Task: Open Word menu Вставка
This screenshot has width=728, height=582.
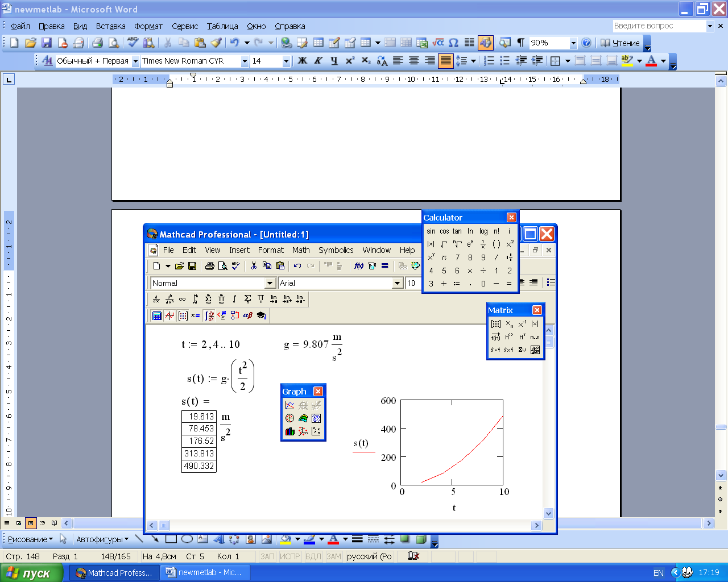Action: pyautogui.click(x=110, y=26)
